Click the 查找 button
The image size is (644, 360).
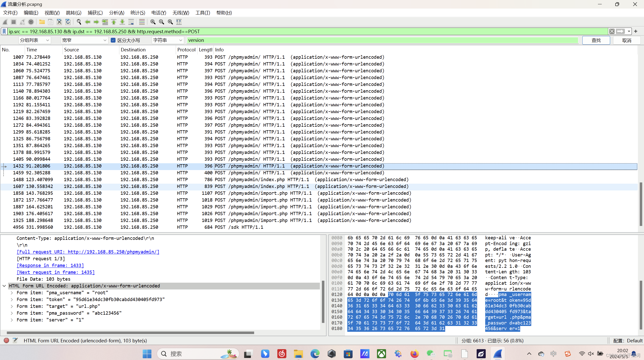[596, 40]
